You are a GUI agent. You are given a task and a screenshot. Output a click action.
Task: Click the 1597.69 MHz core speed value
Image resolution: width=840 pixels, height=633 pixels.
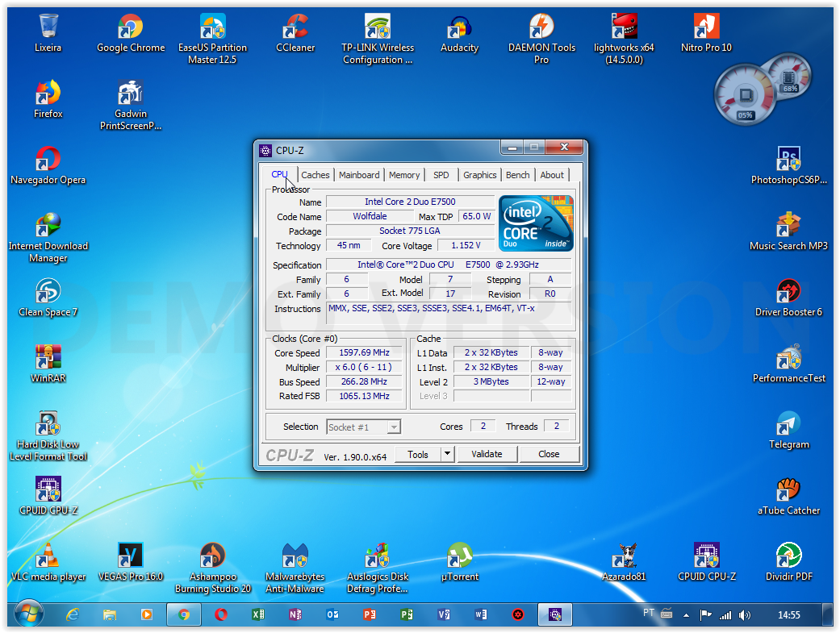pos(364,353)
